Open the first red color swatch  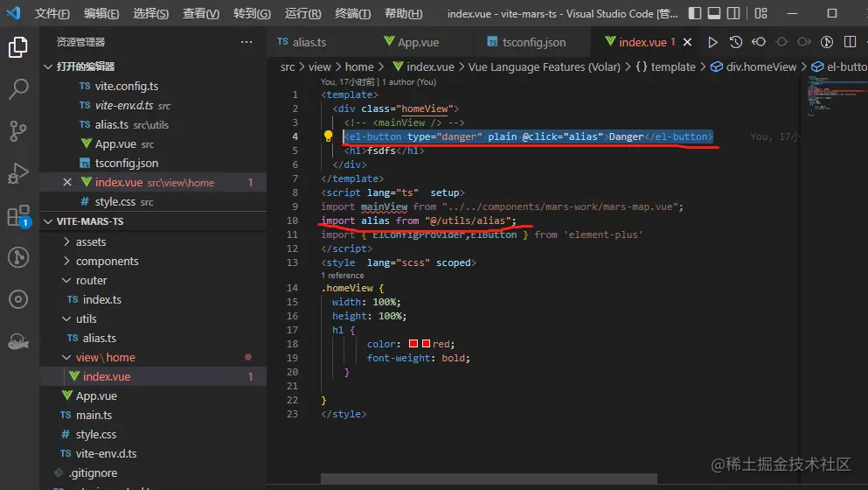click(413, 344)
